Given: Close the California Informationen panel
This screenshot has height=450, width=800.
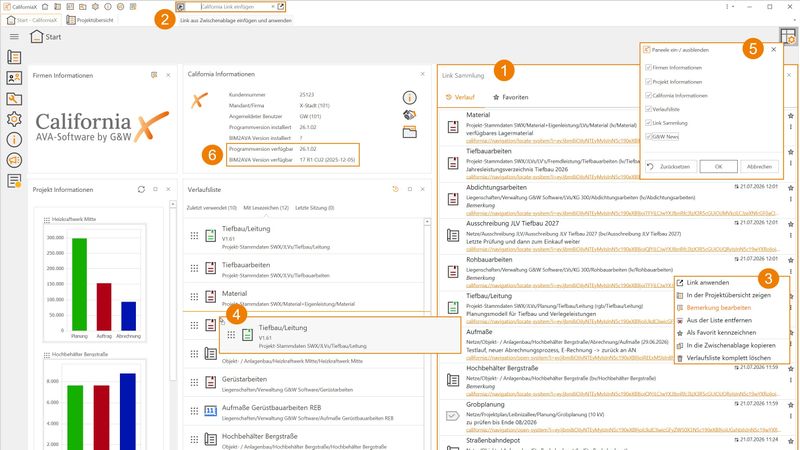Looking at the screenshot, I should tap(422, 74).
